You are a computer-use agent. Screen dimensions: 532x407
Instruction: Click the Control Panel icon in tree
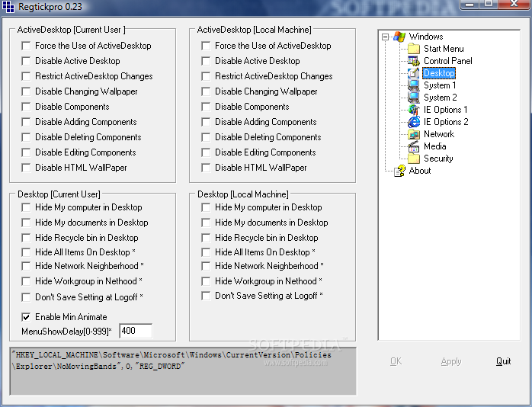414,61
